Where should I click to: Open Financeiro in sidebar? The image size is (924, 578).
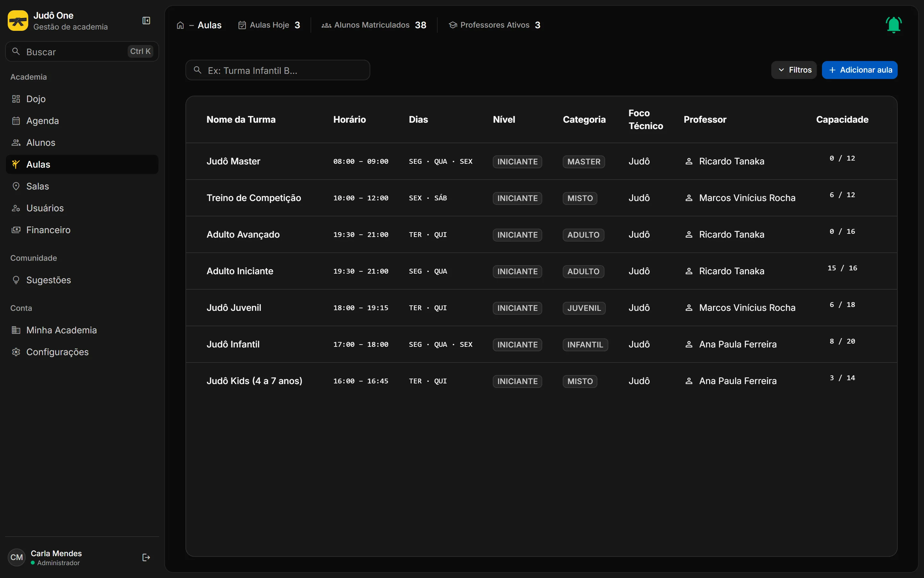click(x=82, y=230)
